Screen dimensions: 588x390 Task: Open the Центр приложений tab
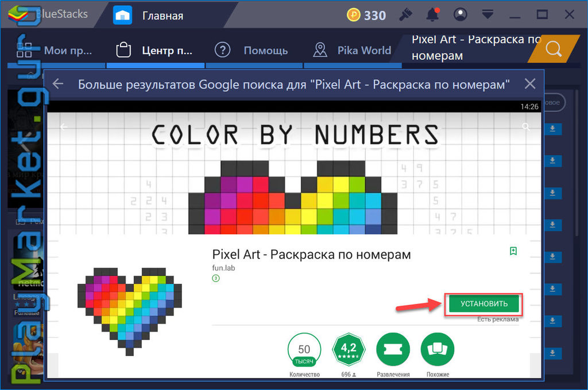155,50
